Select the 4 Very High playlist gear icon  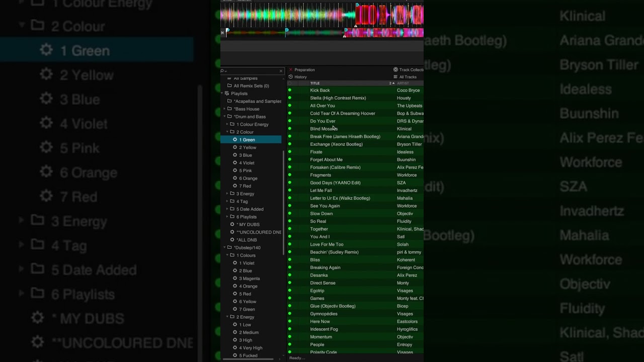click(235, 348)
